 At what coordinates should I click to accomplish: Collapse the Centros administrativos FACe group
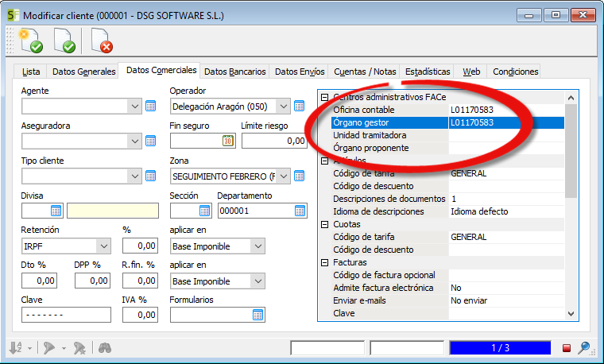[325, 97]
